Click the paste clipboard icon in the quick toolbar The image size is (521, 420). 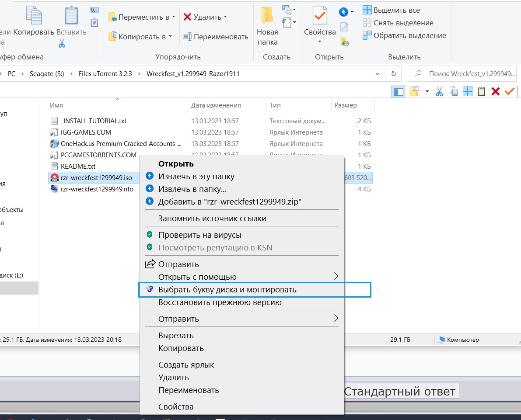coord(482,91)
